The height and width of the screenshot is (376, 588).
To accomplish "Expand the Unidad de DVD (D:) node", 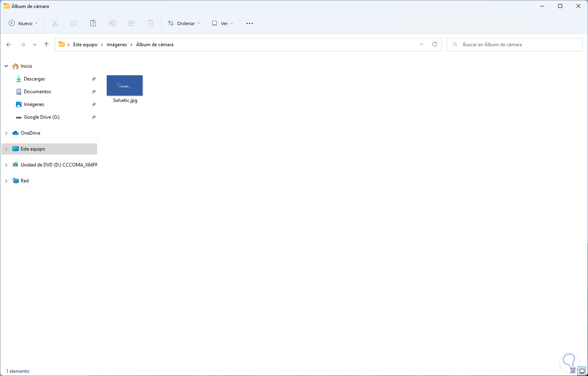I will point(6,165).
